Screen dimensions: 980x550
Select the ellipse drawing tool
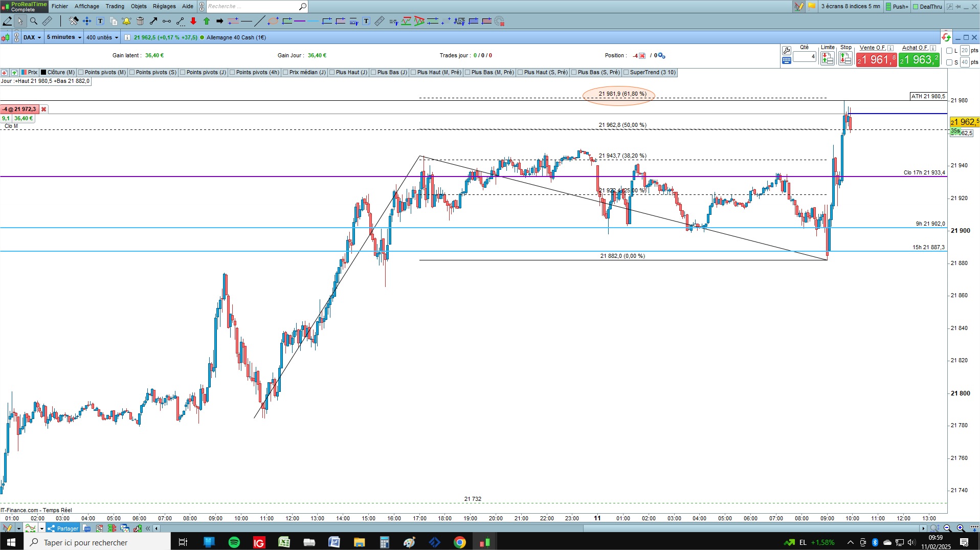coord(273,21)
